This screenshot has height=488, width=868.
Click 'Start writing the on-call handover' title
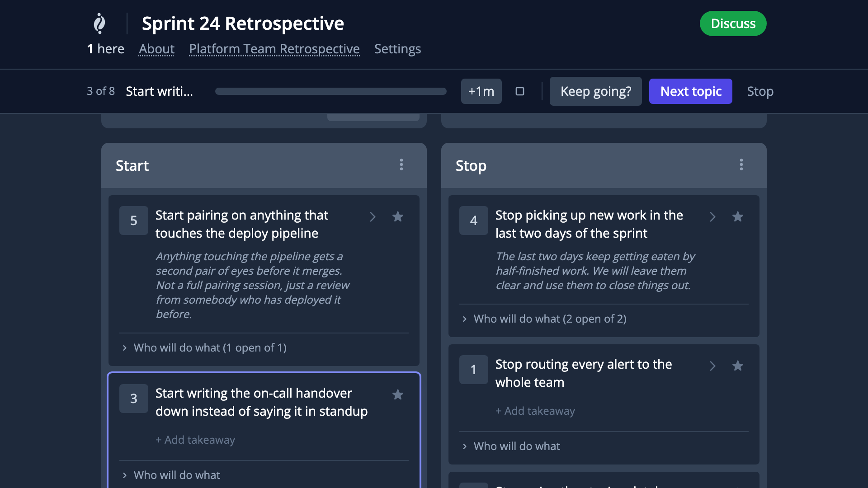(262, 402)
